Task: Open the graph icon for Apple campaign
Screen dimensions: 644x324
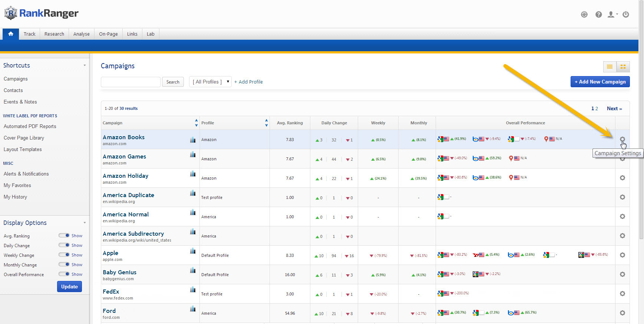Action: 193,251
